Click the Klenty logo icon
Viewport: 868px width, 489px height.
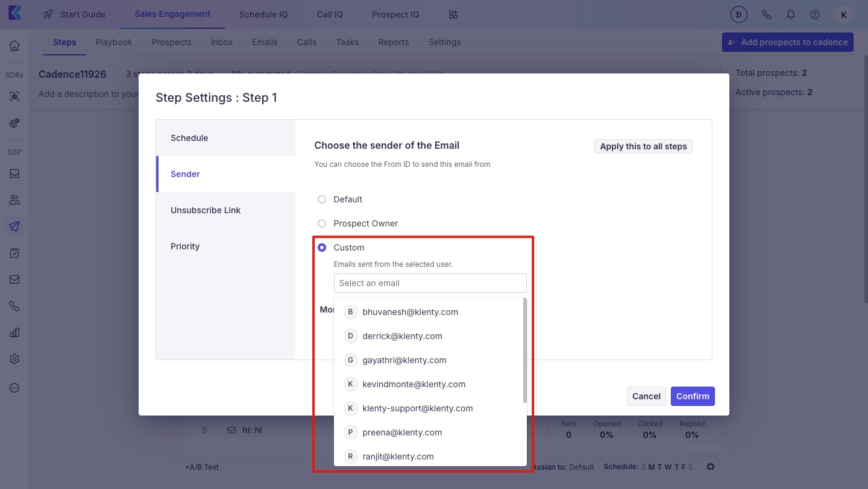(x=14, y=14)
